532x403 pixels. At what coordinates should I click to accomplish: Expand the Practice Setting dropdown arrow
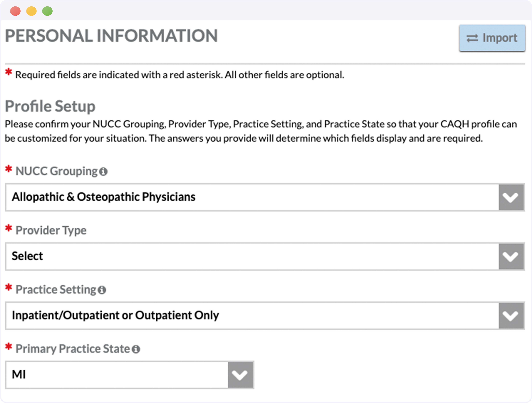click(511, 316)
